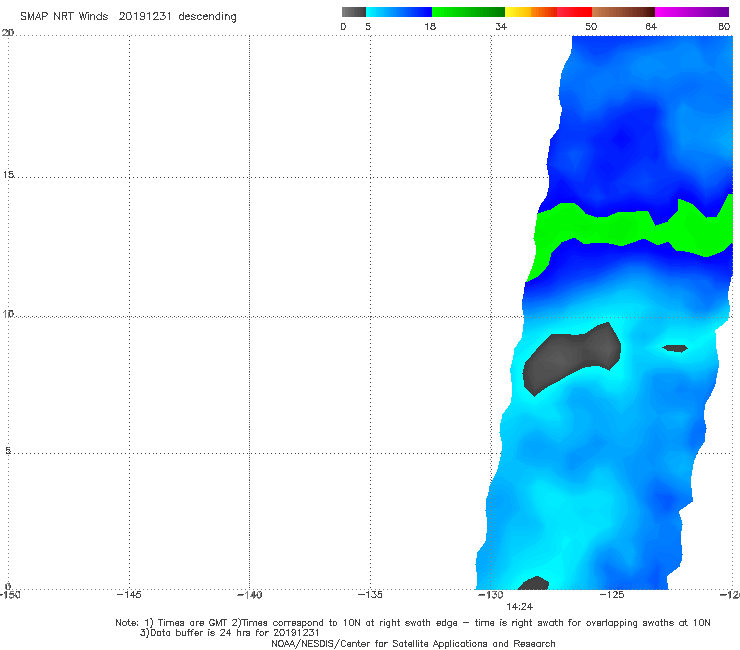Click longitude axis label '-140'

[249, 595]
